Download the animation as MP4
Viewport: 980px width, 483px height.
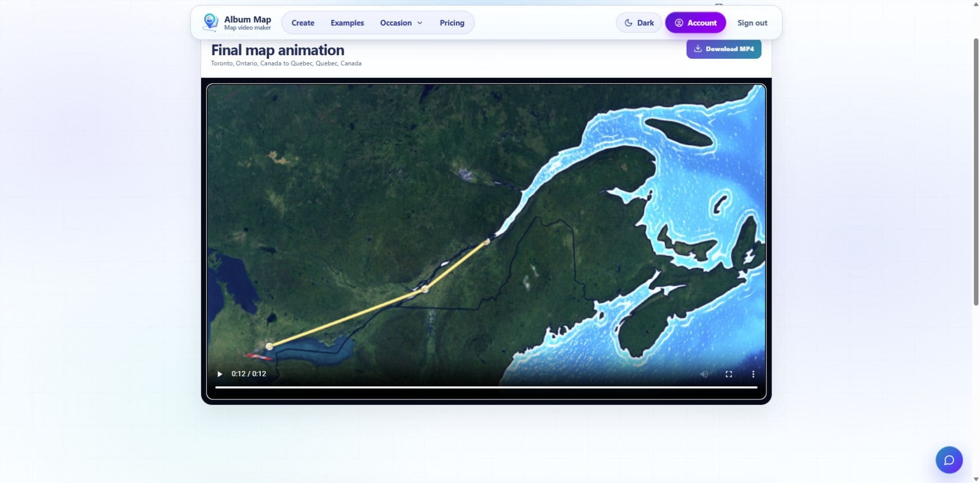[723, 49]
